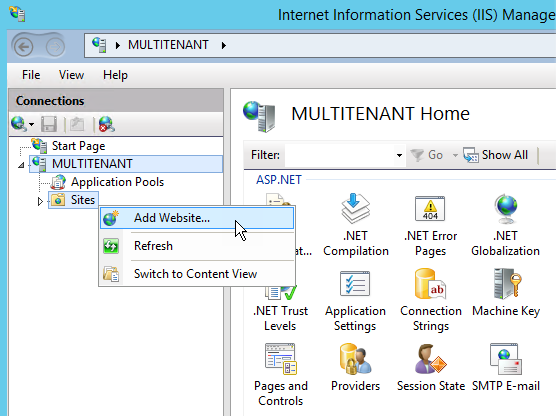The image size is (556, 416).
Task: Open the Filter dropdown arrow
Action: [x=399, y=155]
